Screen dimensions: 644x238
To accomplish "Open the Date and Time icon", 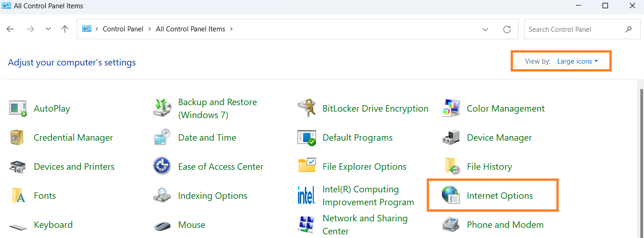I will pyautogui.click(x=162, y=137).
